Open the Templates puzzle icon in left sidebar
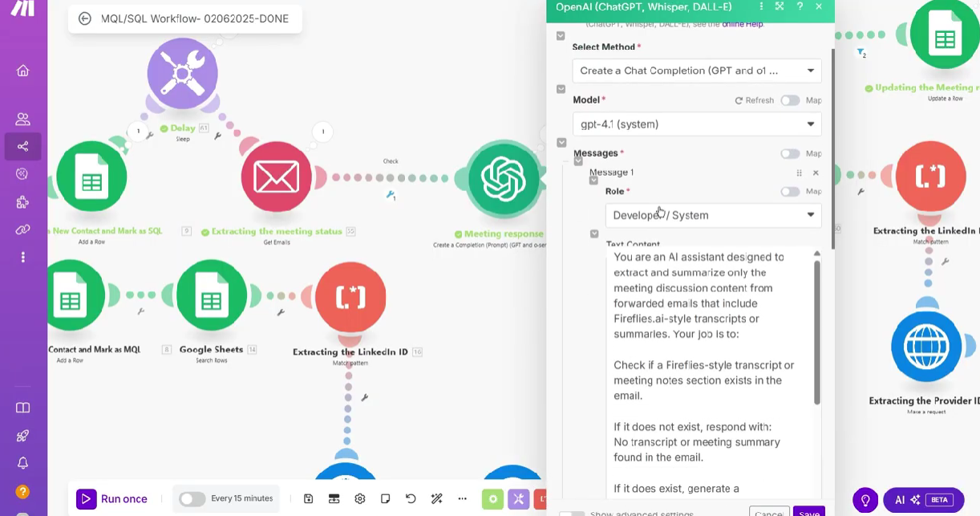This screenshot has height=516, width=980. coord(22,201)
